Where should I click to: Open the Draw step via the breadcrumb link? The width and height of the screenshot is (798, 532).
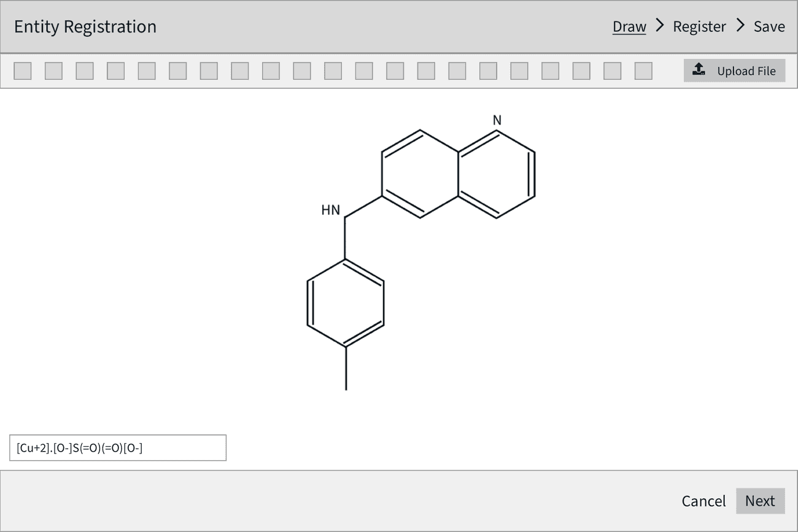629,26
